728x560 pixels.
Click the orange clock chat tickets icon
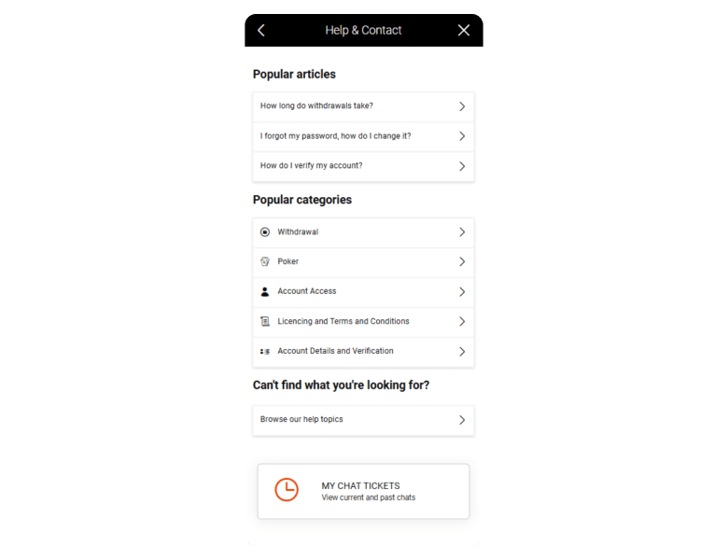[x=287, y=490]
